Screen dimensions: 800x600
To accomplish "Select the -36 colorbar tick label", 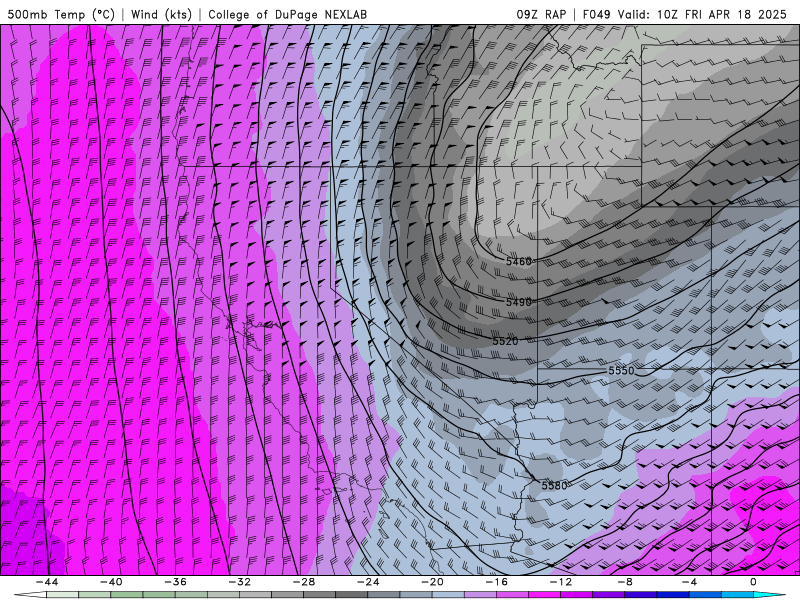I will pos(175,582).
